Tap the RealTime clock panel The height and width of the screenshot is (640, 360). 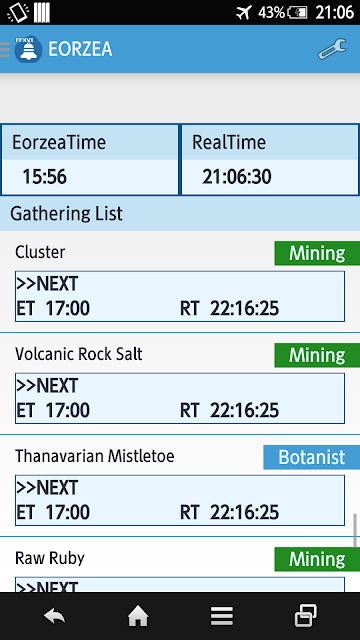tap(270, 160)
